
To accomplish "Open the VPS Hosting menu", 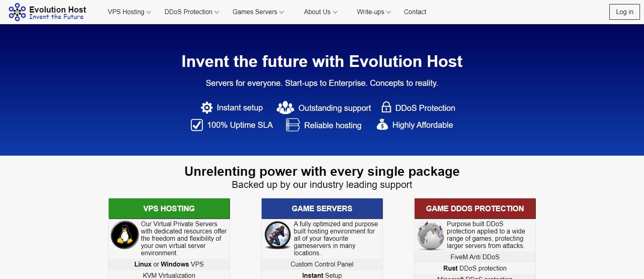I will [126, 12].
